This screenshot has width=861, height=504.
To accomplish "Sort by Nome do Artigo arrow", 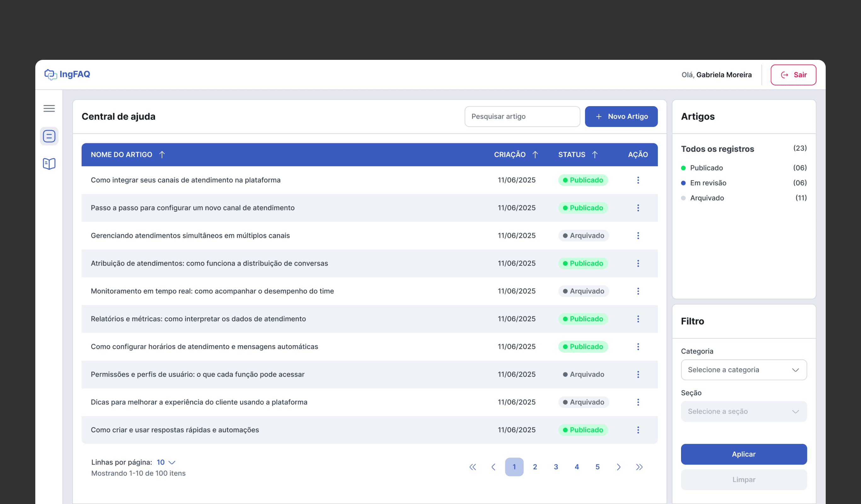I will pyautogui.click(x=162, y=155).
